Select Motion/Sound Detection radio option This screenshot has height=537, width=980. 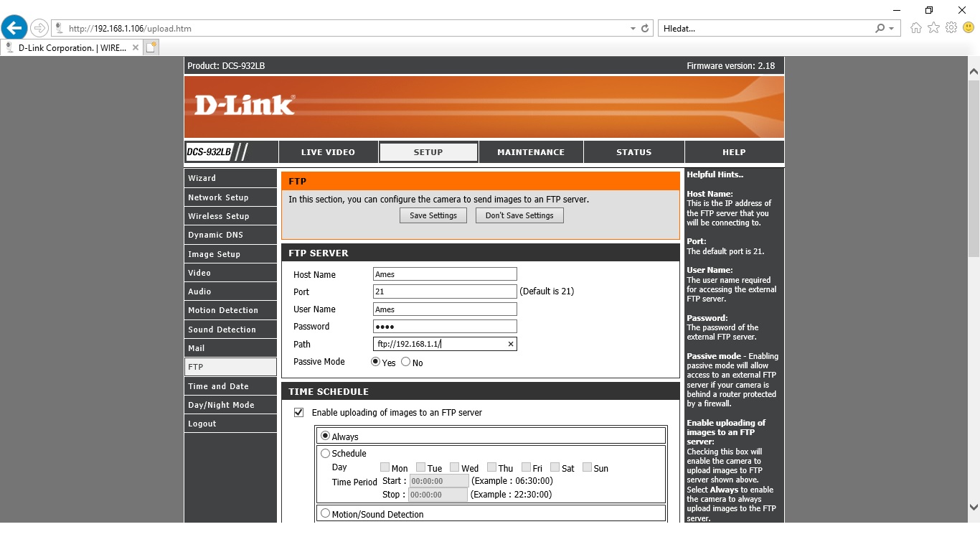(326, 513)
